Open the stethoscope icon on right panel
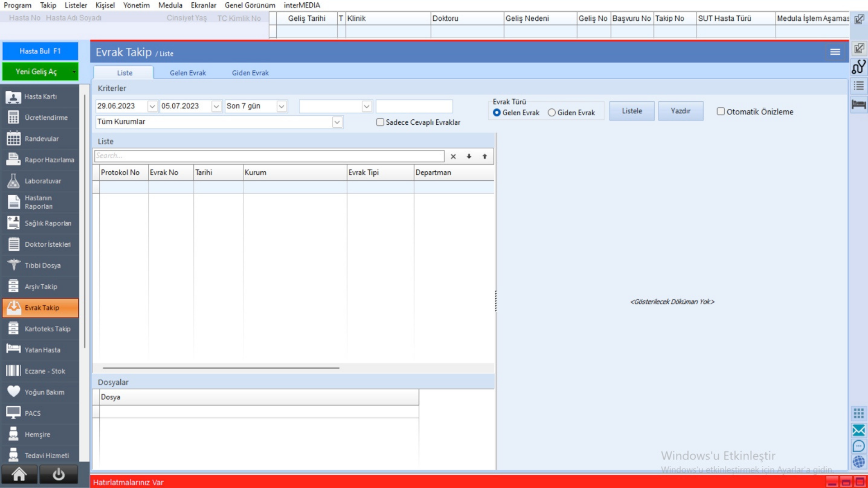The width and height of the screenshot is (868, 488). [x=859, y=67]
